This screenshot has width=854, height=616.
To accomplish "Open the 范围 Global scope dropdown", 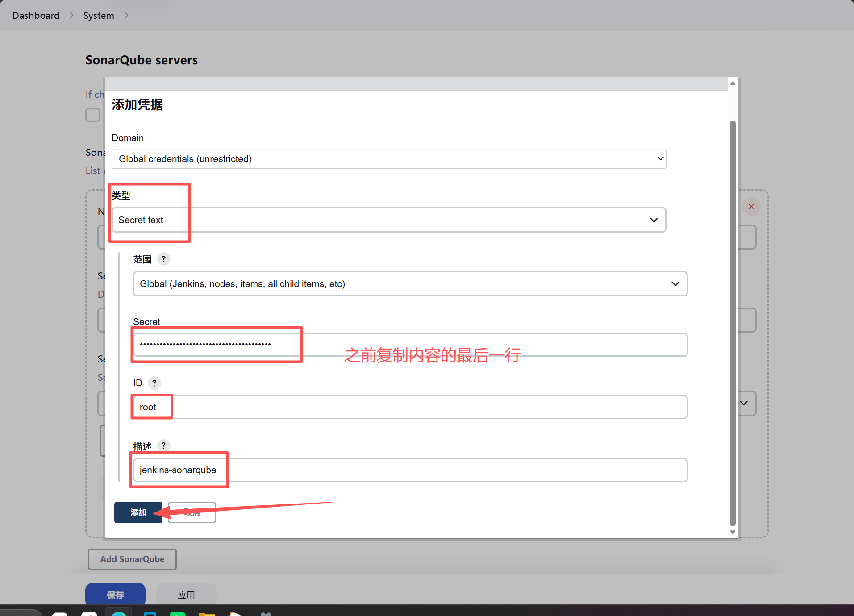I will pyautogui.click(x=410, y=284).
